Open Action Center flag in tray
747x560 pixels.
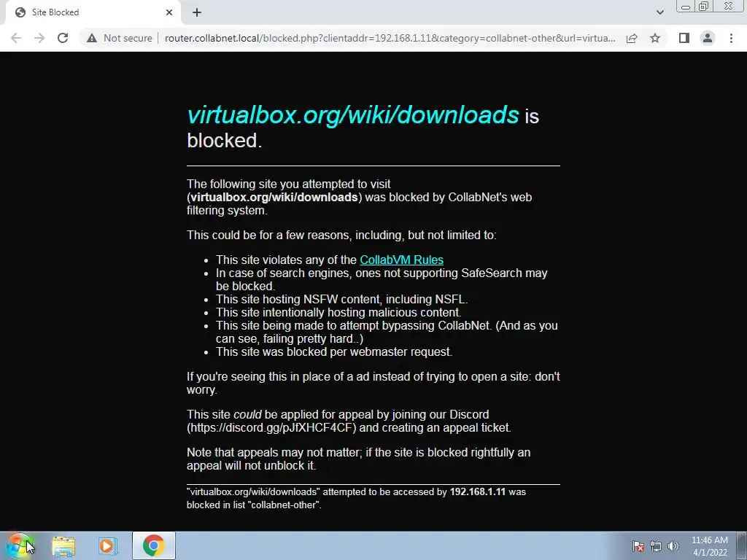pyautogui.click(x=638, y=546)
